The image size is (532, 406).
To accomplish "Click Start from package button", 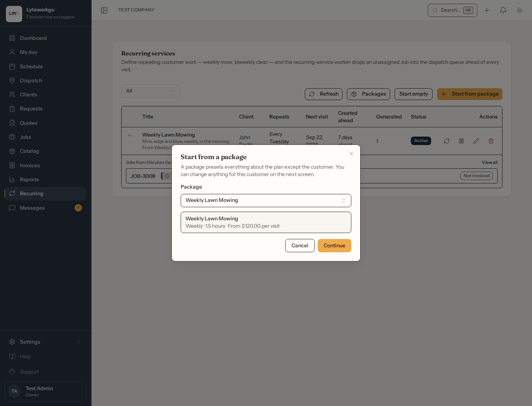I will tap(470, 94).
